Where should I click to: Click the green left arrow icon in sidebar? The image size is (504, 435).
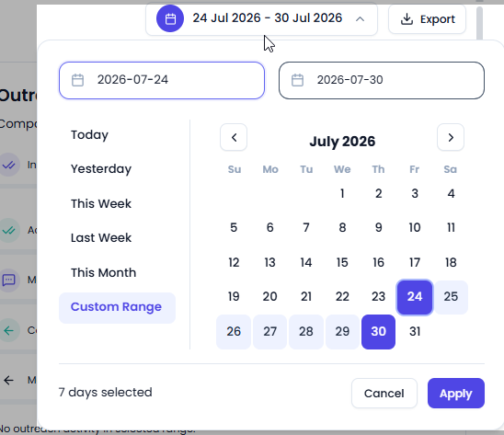coord(9,330)
